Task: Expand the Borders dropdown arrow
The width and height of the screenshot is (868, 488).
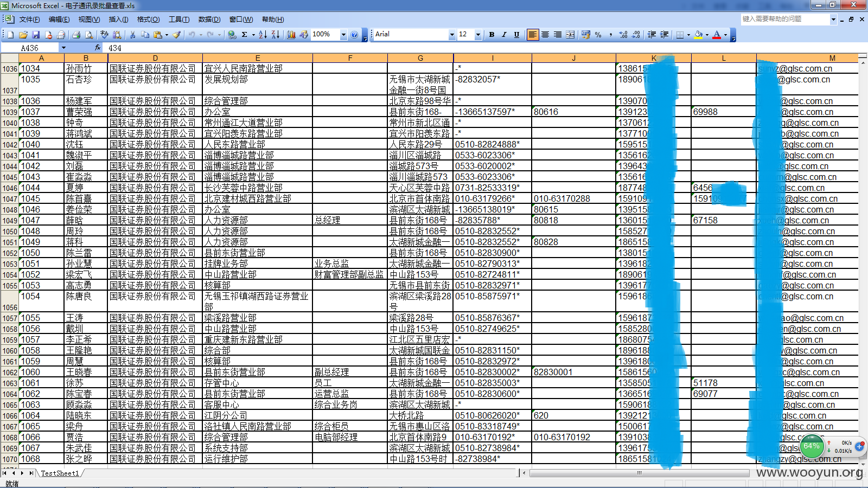Action: (x=688, y=35)
